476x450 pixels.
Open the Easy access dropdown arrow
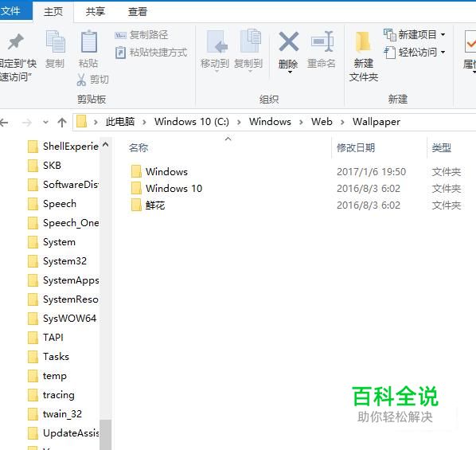(x=443, y=53)
